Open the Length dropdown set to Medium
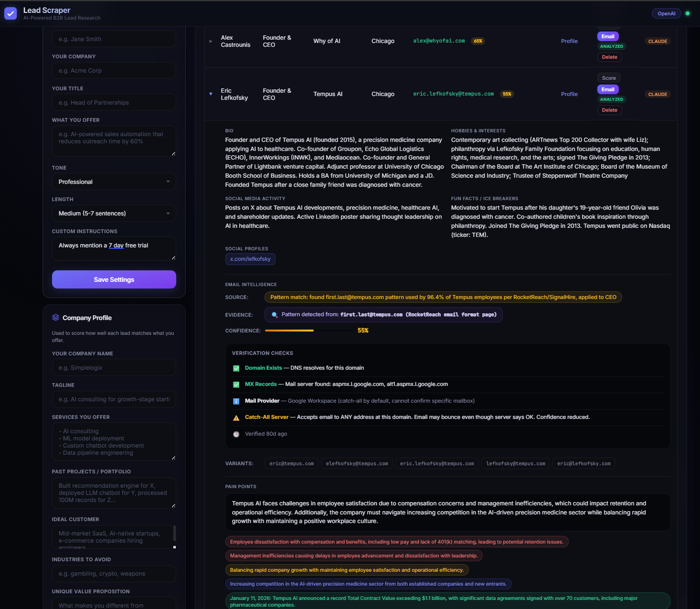700x609 pixels. 114,213
